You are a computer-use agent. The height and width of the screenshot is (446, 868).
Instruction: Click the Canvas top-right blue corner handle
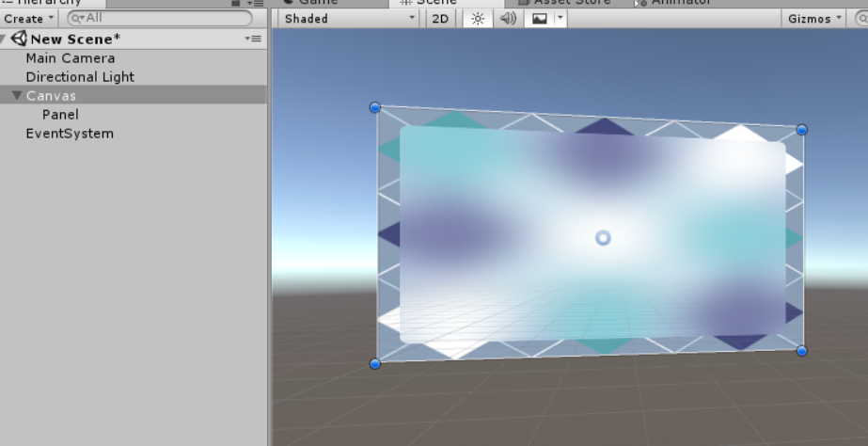click(801, 130)
